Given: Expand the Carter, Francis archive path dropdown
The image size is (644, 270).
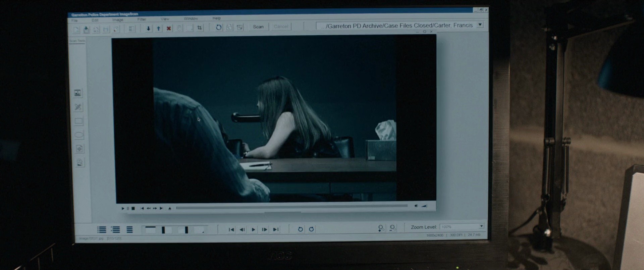Looking at the screenshot, I should coord(480,25).
